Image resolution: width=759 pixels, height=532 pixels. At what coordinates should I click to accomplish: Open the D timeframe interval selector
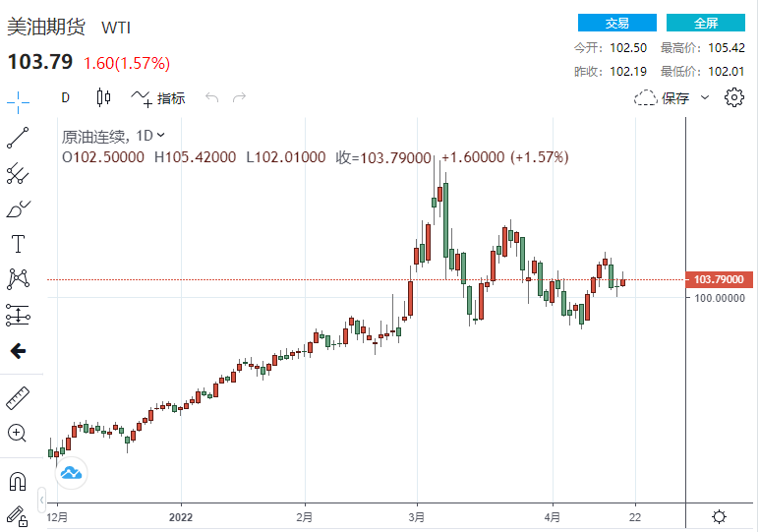(66, 97)
